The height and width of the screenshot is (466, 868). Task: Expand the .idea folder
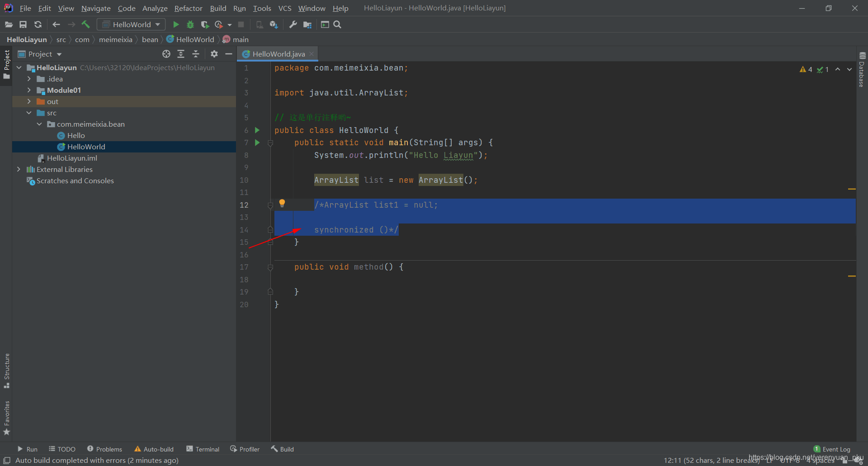(x=29, y=79)
